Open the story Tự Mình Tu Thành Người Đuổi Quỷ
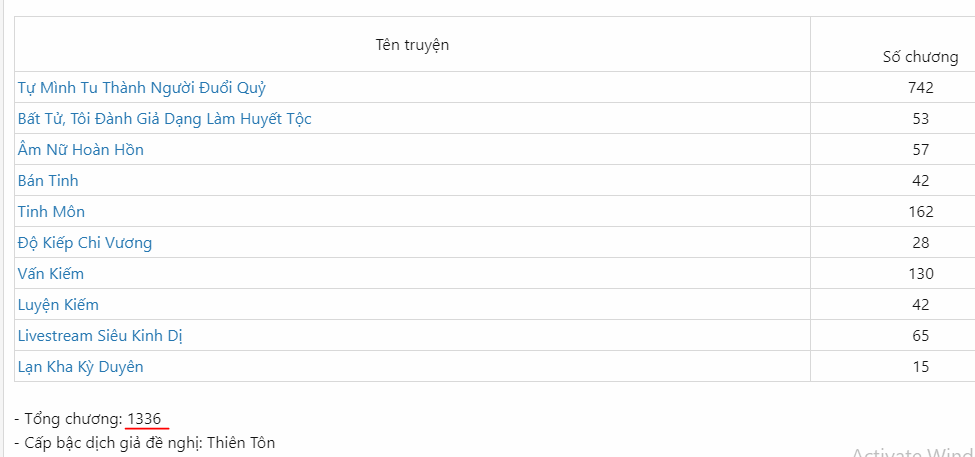Screen dimensions: 975x457 pyautogui.click(x=141, y=88)
